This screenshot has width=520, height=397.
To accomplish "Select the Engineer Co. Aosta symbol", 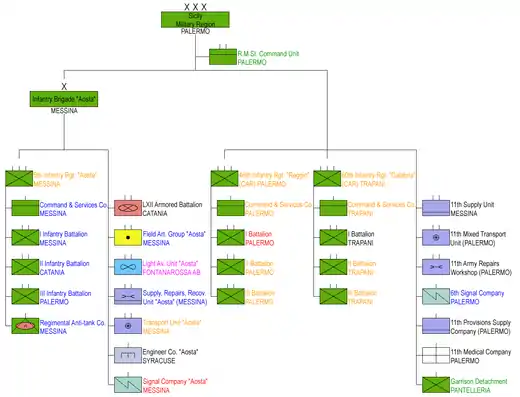I will (128, 355).
